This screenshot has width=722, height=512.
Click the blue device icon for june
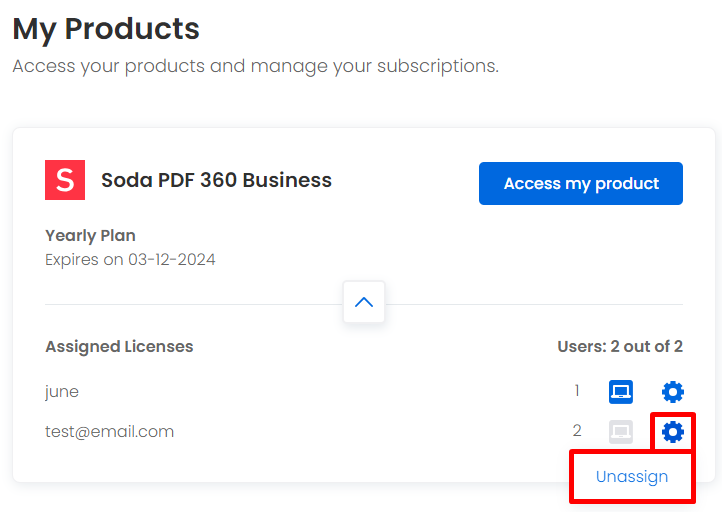coord(621,392)
